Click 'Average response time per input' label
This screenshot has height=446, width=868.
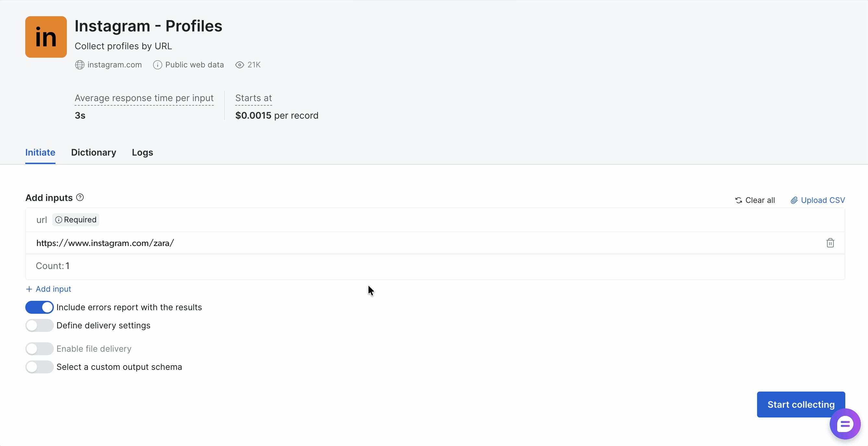144,98
